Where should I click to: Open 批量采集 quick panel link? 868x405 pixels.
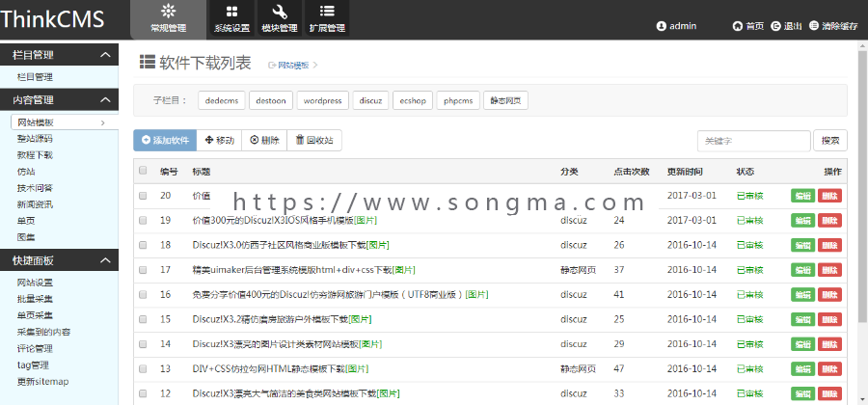pyautogui.click(x=35, y=299)
